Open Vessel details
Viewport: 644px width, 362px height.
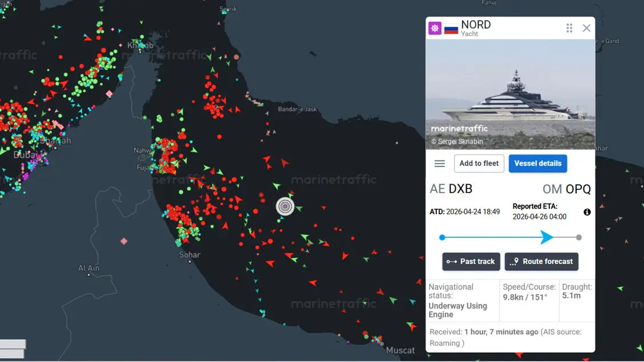pyautogui.click(x=537, y=164)
